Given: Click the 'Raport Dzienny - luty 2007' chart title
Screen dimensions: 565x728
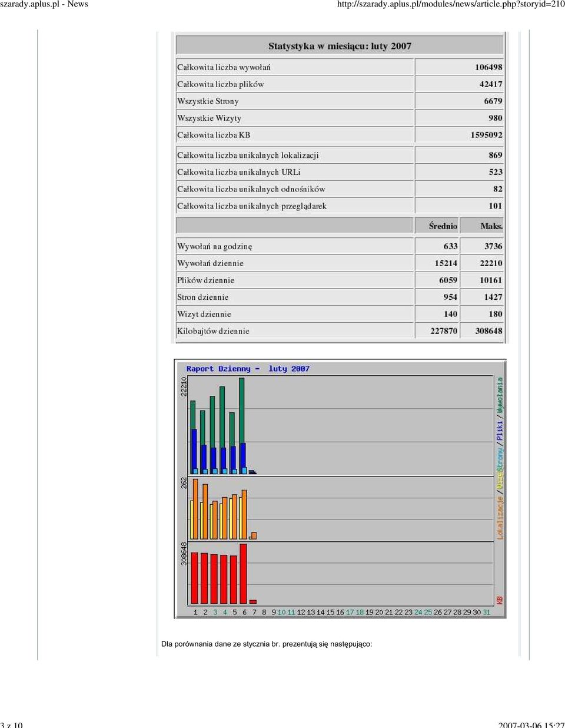Looking at the screenshot, I should coord(248,369).
